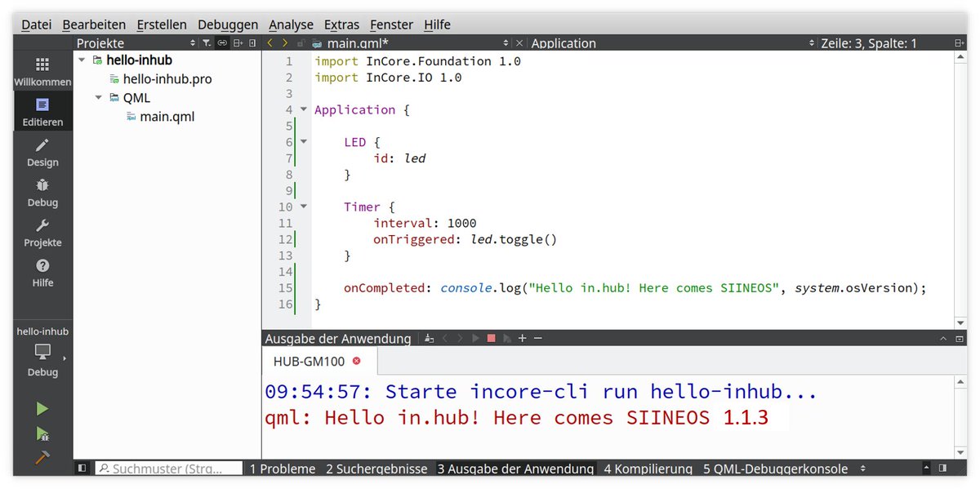Open Debug mode in sidebar
This screenshot has height=489, width=980.
(x=42, y=193)
